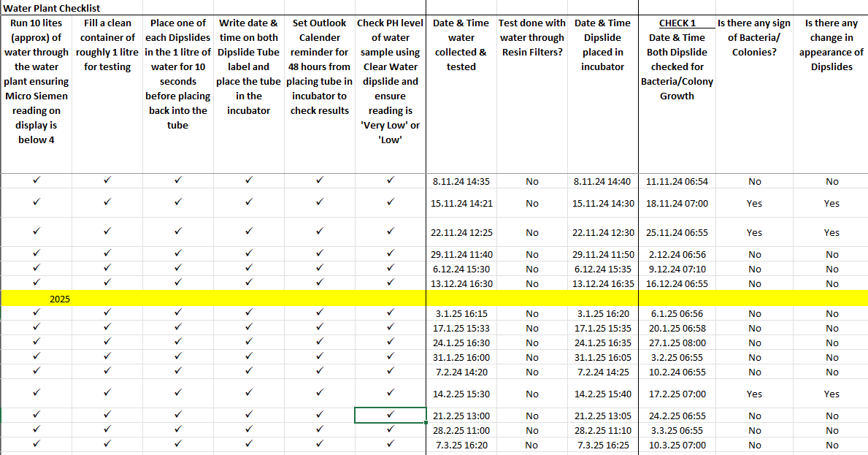Click the "25.11.24 06:55" check date cell
Screen dimensions: 868x455
click(677, 233)
